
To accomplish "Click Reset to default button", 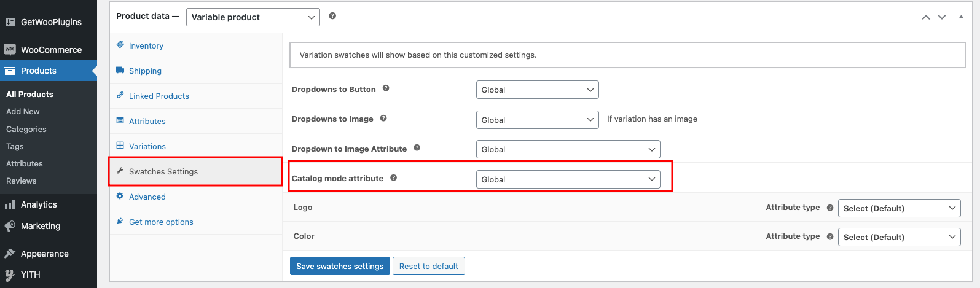I will [429, 266].
